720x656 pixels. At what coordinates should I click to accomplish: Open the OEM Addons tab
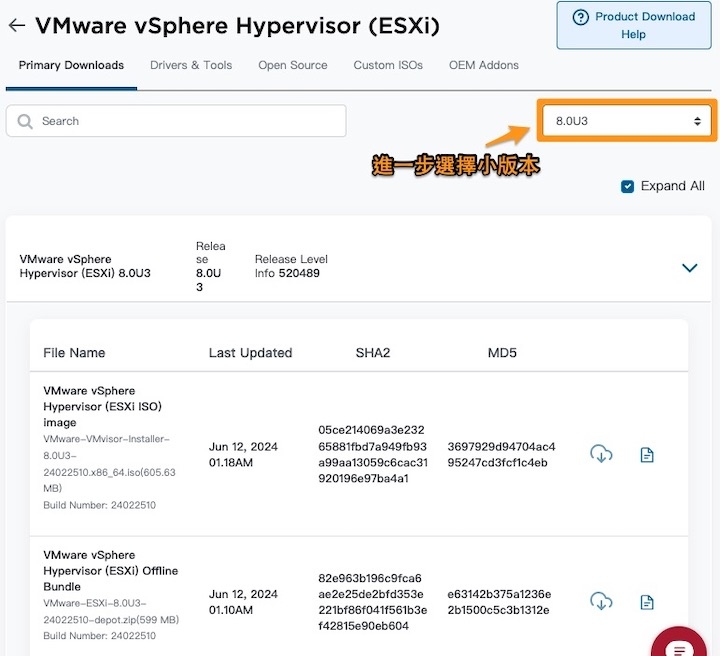point(484,65)
